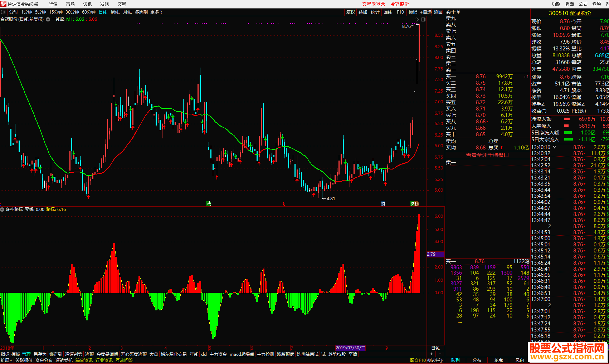
Task: Select 队列 tab under order panel
Action: coord(455,360)
